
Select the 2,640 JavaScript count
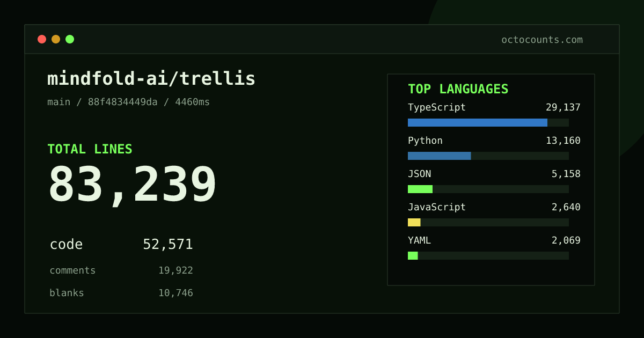(x=566, y=207)
